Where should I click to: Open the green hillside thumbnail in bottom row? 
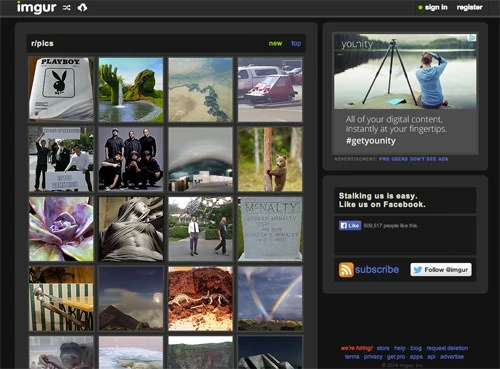click(x=200, y=352)
